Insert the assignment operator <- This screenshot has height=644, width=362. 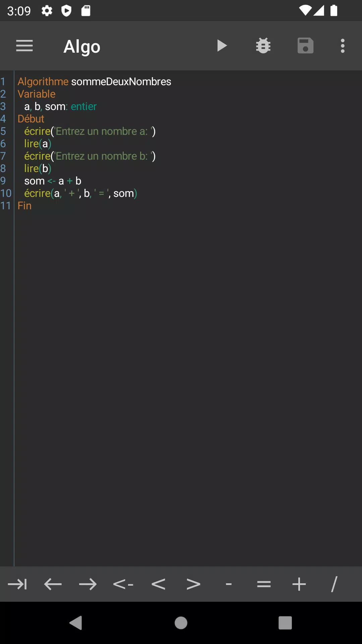coord(123,584)
